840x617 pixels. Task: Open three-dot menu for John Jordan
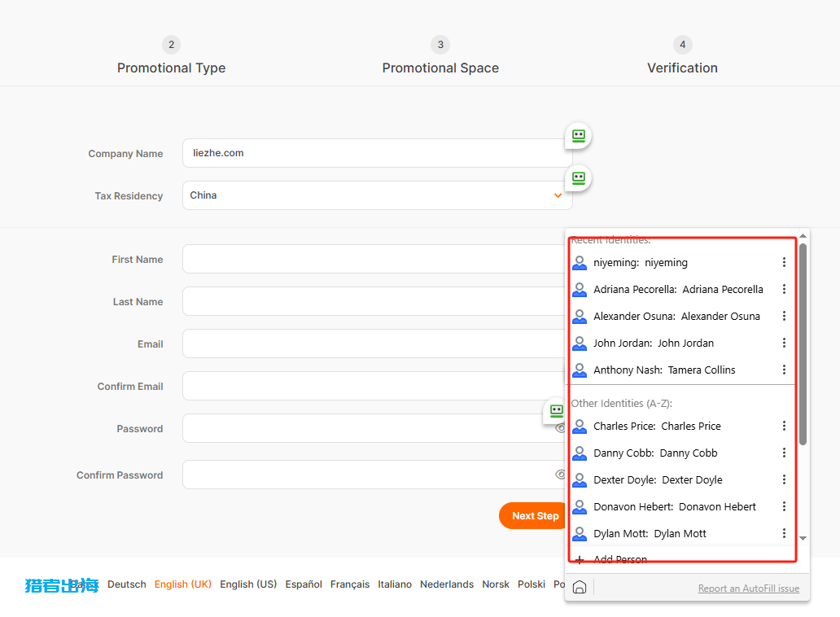pos(784,343)
